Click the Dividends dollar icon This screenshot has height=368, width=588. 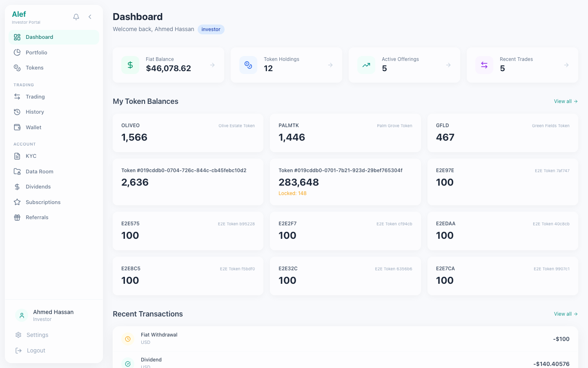pos(17,186)
